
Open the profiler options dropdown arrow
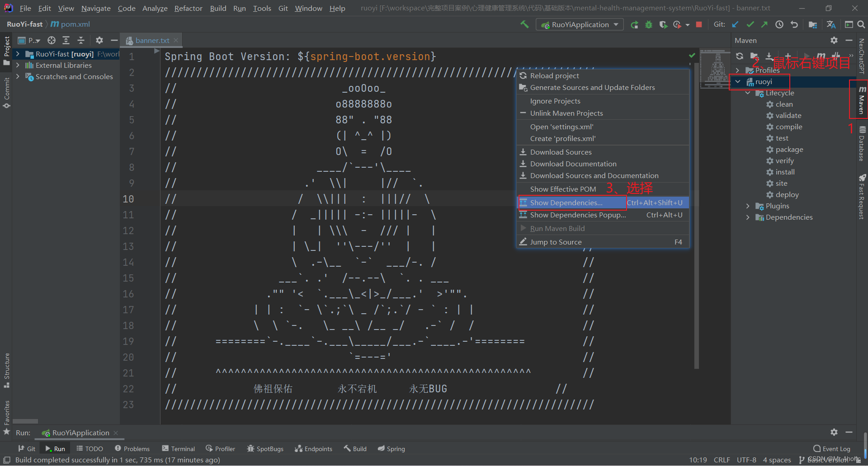[688, 25]
